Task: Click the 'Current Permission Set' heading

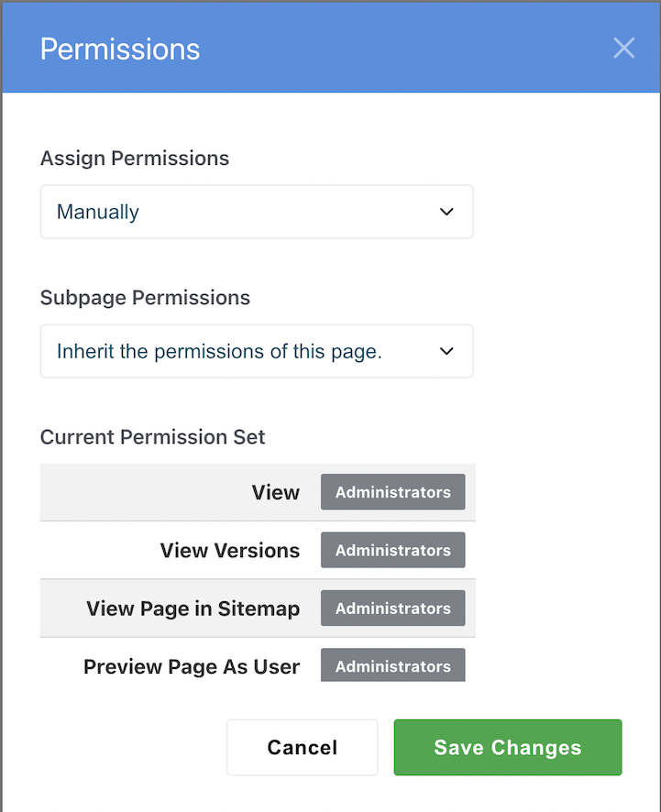Action: tap(152, 437)
